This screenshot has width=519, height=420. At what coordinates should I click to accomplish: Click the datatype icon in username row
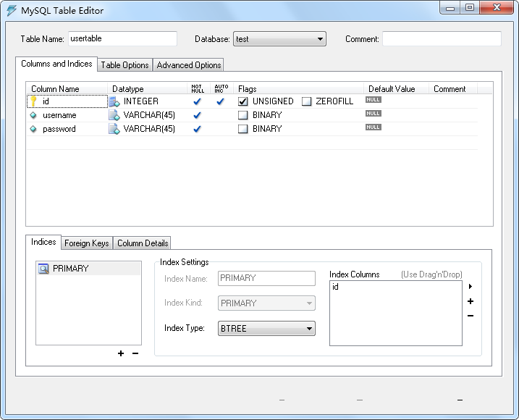(x=114, y=115)
